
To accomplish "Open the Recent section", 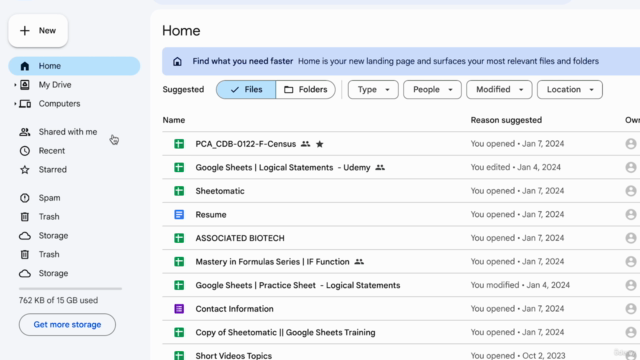I will (x=51, y=151).
